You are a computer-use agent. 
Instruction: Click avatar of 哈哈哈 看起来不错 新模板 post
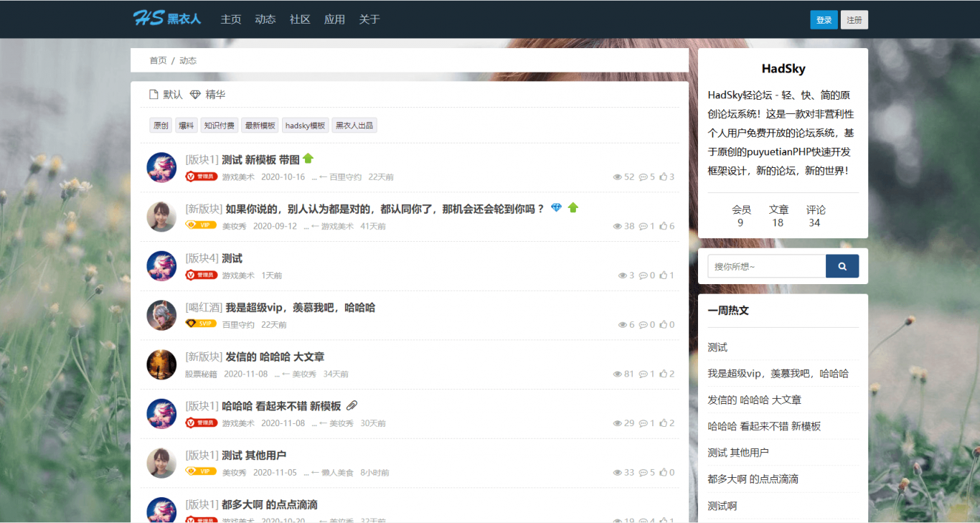pos(161,414)
